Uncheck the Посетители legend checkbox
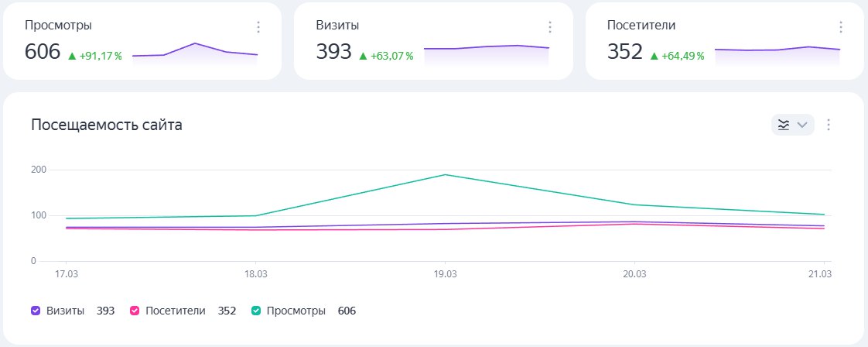The height and width of the screenshot is (347, 868). pyautogui.click(x=135, y=311)
